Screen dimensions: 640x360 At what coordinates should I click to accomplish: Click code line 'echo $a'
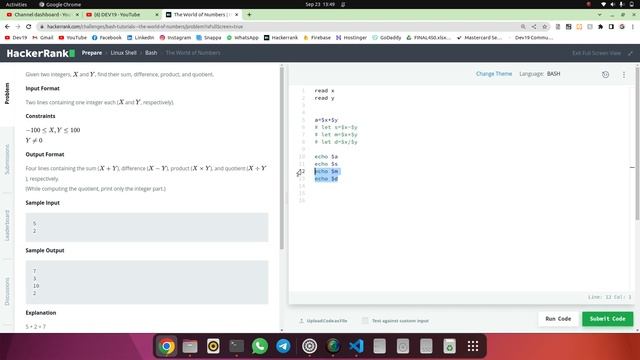(x=326, y=156)
